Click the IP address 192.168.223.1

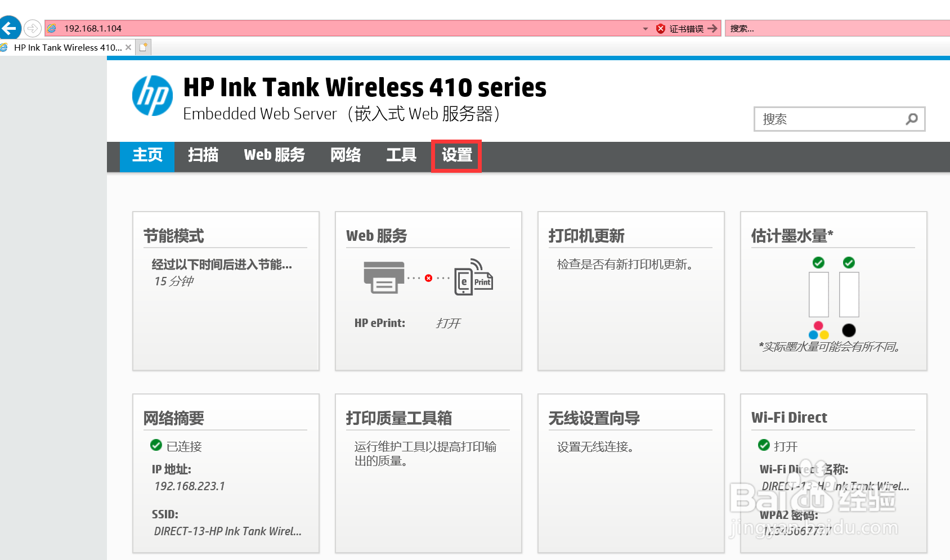tap(190, 486)
